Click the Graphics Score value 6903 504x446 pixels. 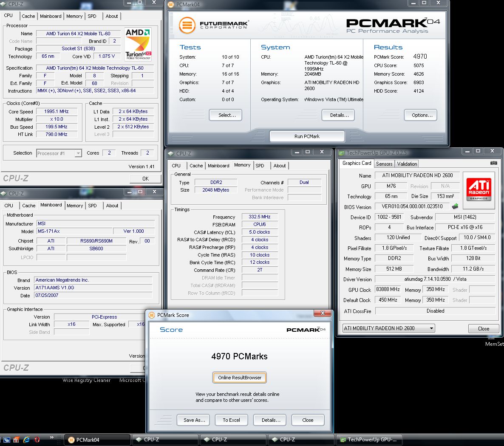(419, 82)
